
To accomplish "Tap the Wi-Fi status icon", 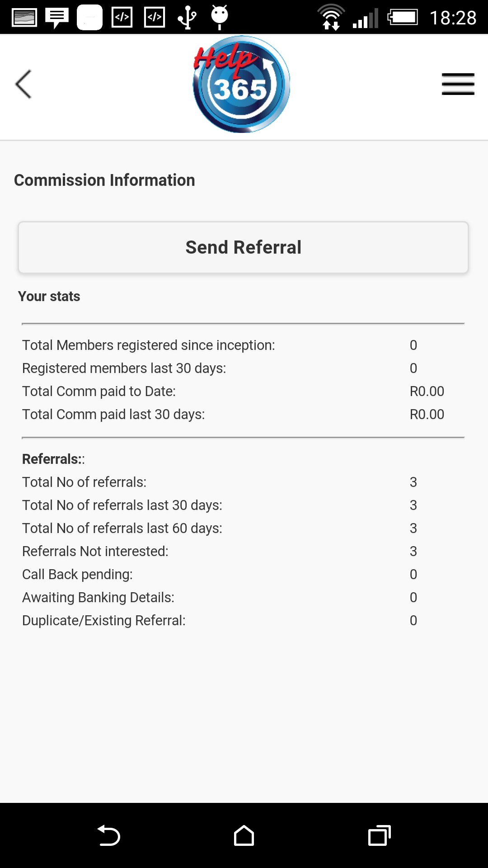I will click(x=331, y=18).
